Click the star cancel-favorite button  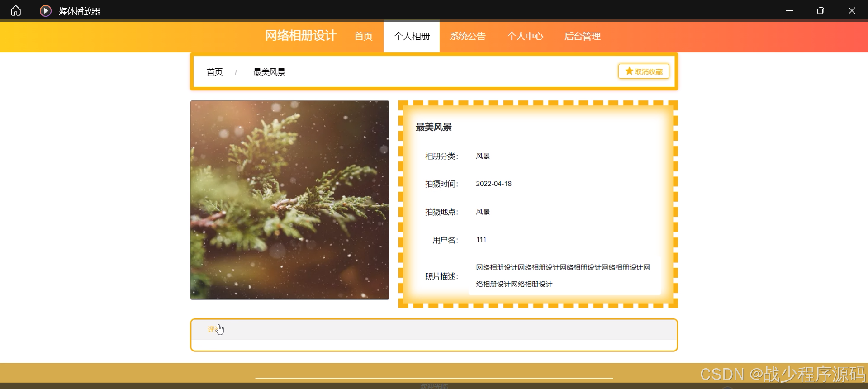(x=644, y=71)
